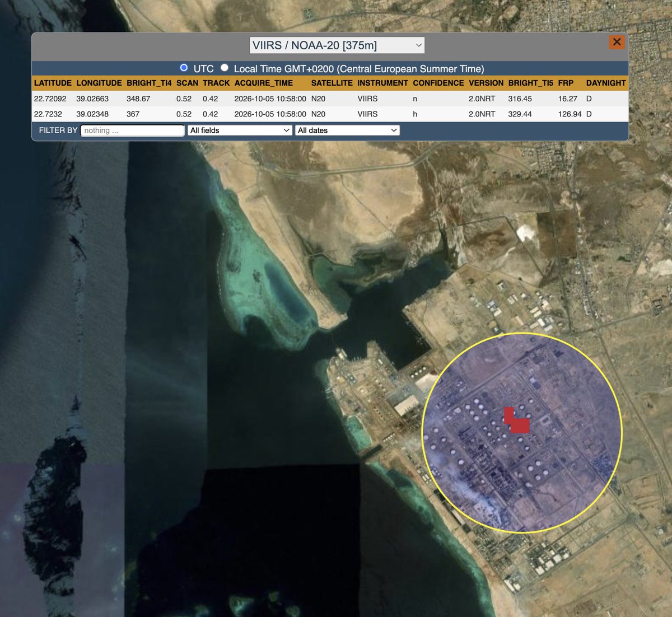Select longitude cell 39.02348
The image size is (672, 617).
click(92, 114)
